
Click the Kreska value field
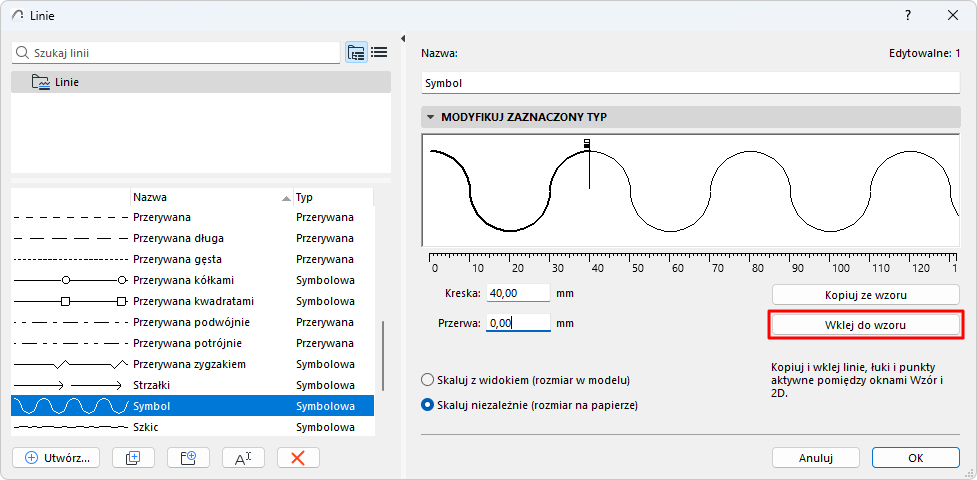[518, 292]
